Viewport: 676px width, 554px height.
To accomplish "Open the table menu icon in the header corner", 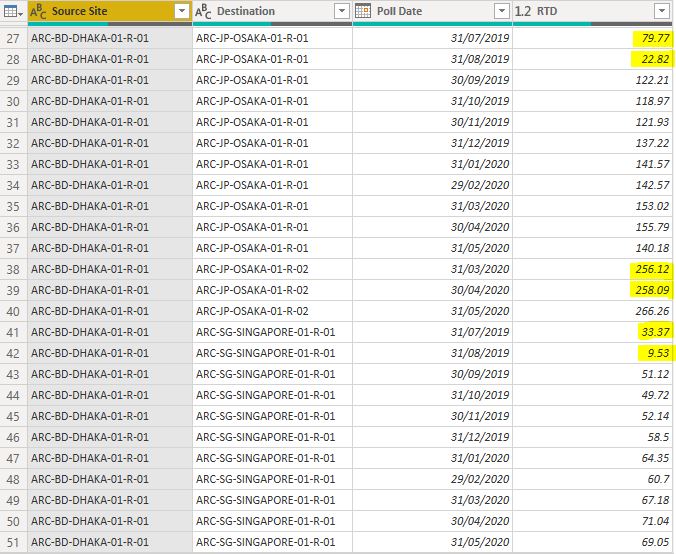I will 13,12.
